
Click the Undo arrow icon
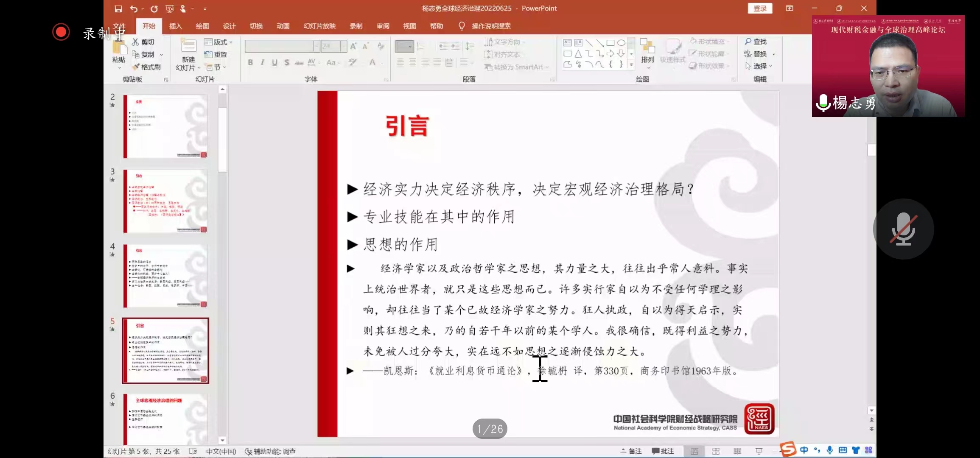point(134,9)
